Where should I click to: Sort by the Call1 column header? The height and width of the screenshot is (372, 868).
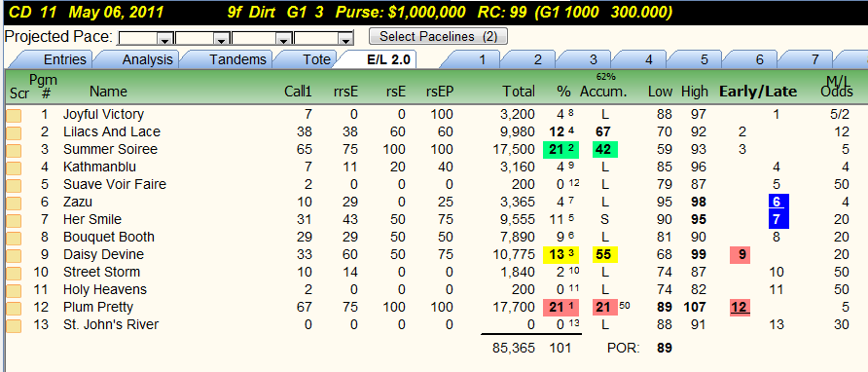[298, 92]
